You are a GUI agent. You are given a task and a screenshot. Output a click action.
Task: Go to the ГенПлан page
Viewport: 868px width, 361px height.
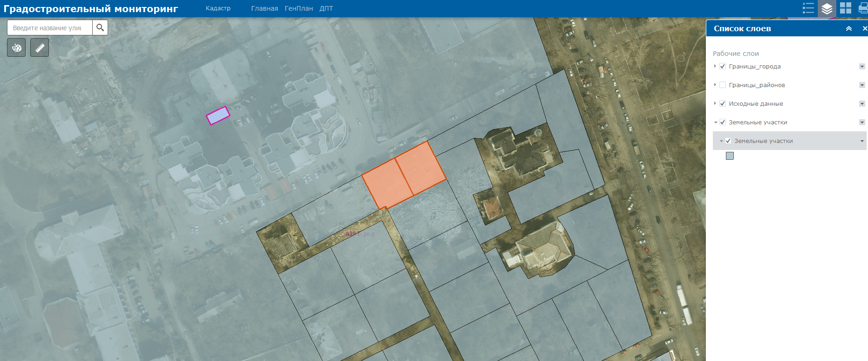(x=299, y=8)
